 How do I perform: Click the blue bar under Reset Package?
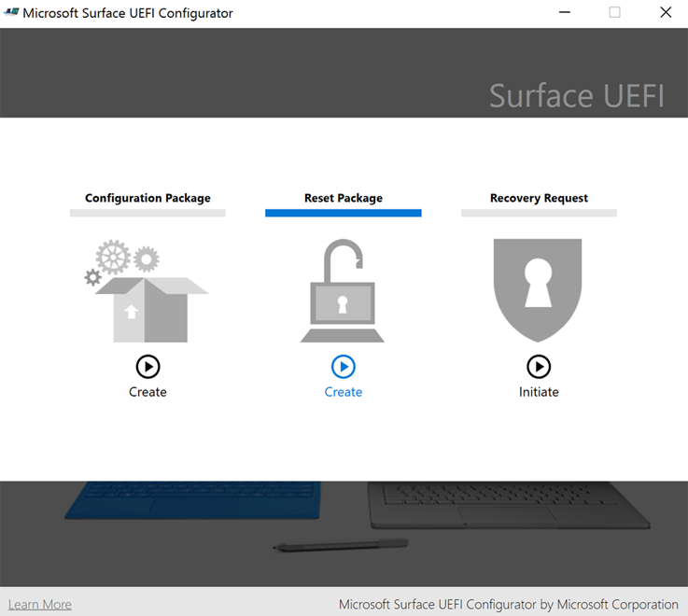pyautogui.click(x=344, y=213)
